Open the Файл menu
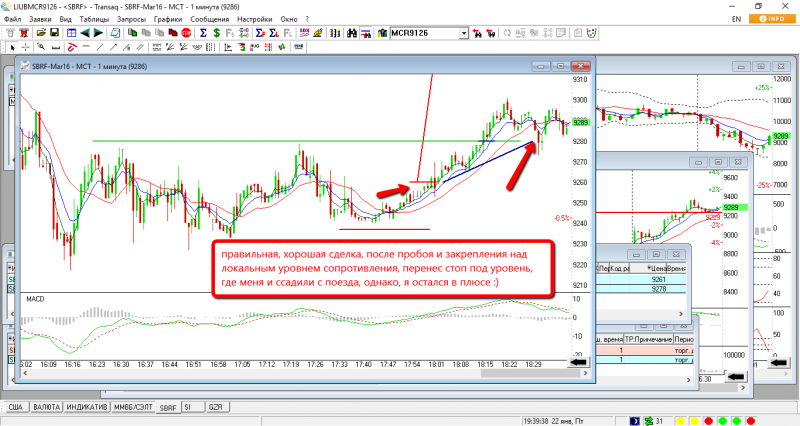Image resolution: width=800 pixels, height=426 pixels. (x=13, y=19)
